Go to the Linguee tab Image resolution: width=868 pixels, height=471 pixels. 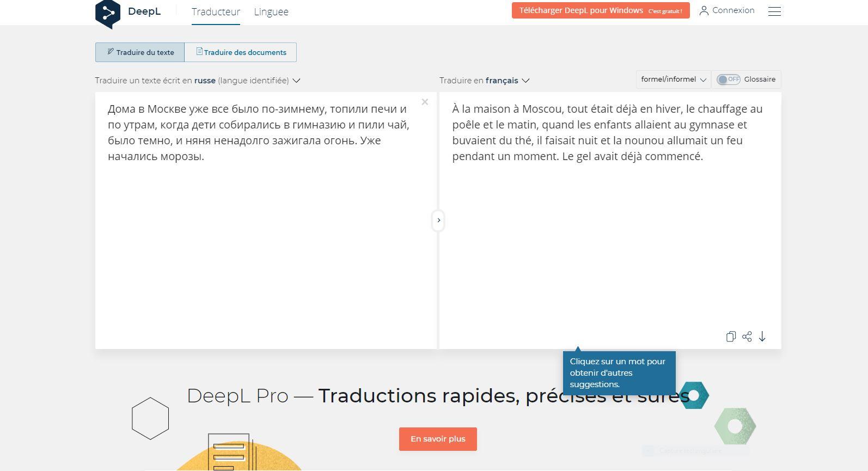271,12
